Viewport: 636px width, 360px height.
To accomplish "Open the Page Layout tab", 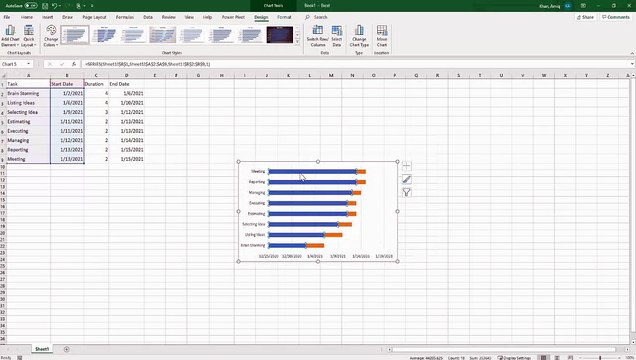I will point(94,17).
